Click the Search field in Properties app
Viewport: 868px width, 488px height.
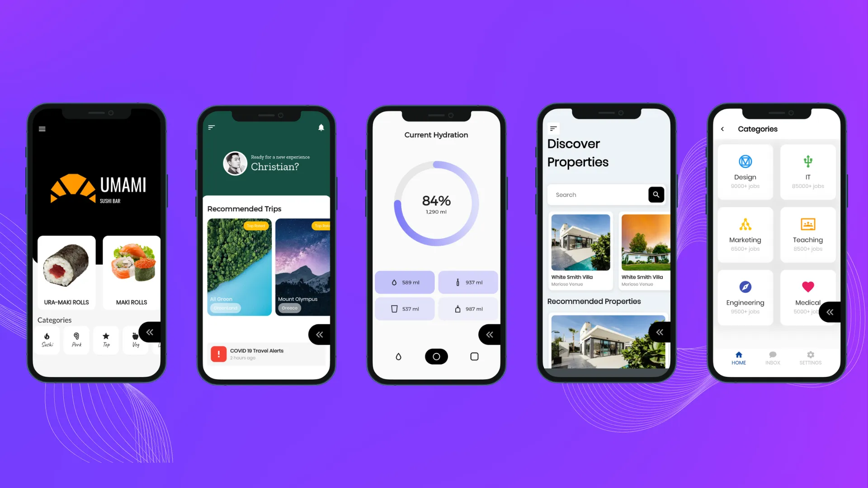pos(597,195)
